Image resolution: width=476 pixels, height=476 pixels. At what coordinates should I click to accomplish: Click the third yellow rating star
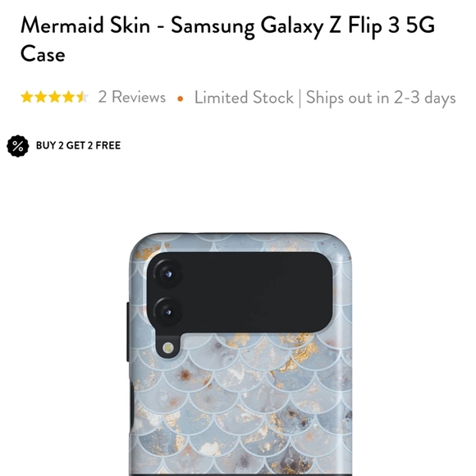tap(55, 97)
